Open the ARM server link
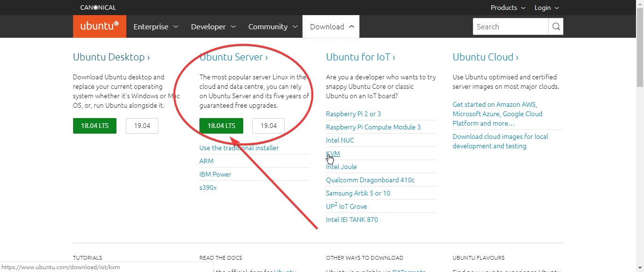Screen dimensions: 644x272 tap(206, 161)
